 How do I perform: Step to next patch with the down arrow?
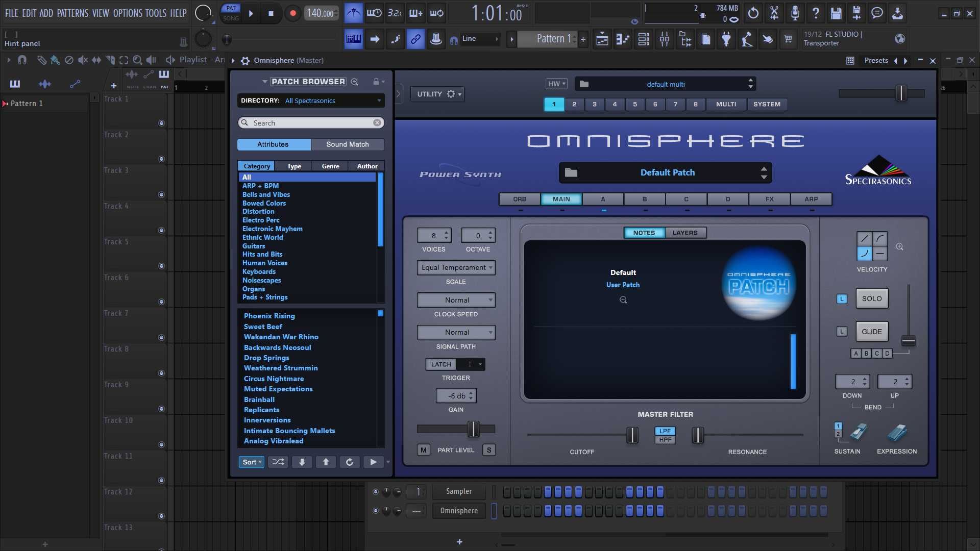302,462
